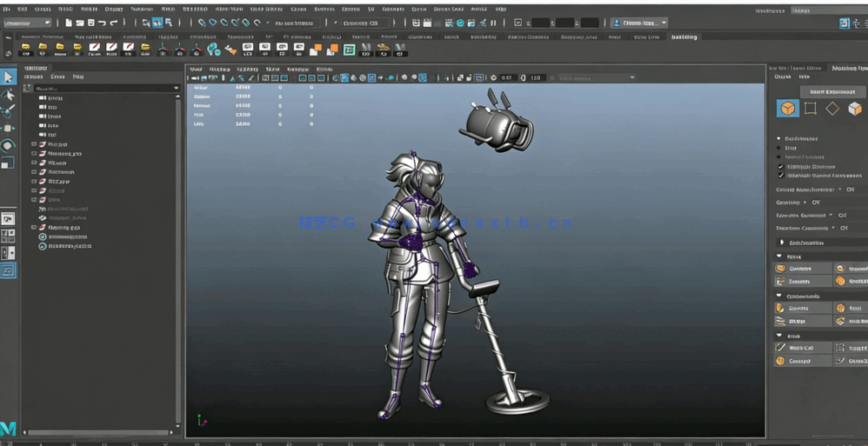Click the first blue snap magnet icon
The width and height of the screenshot is (868, 446).
[x=202, y=23]
